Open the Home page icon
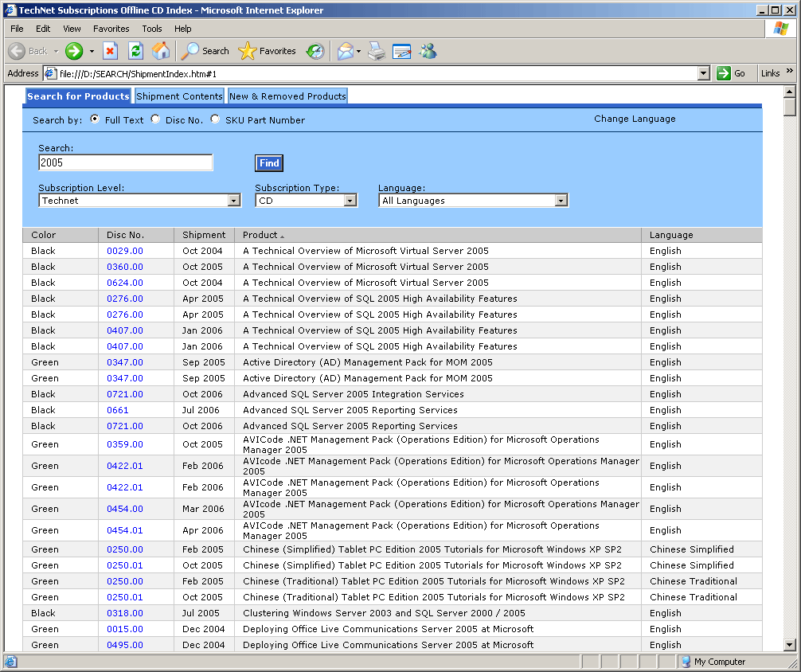This screenshot has width=801, height=672. (x=160, y=51)
